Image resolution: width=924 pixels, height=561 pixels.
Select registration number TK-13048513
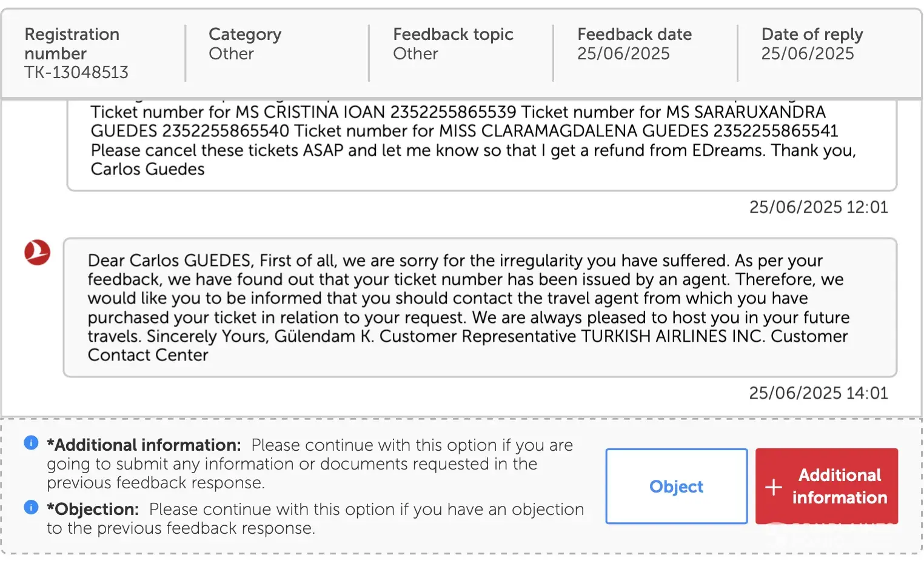(76, 73)
